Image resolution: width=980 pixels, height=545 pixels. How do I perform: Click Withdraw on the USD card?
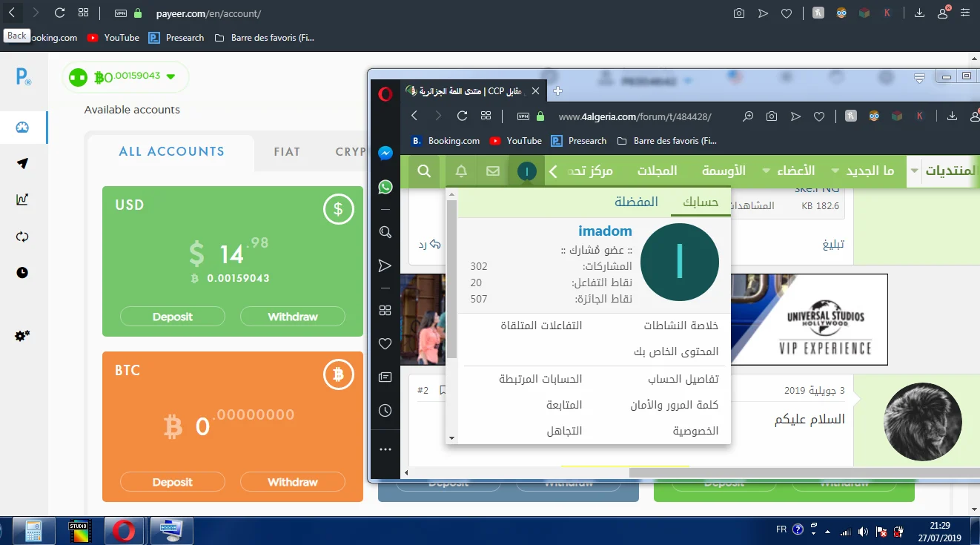(x=292, y=317)
